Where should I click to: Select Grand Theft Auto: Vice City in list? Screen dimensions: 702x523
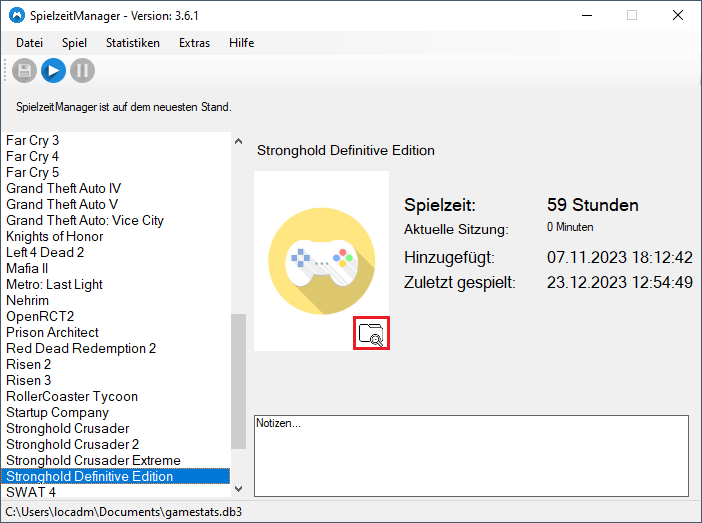85,220
